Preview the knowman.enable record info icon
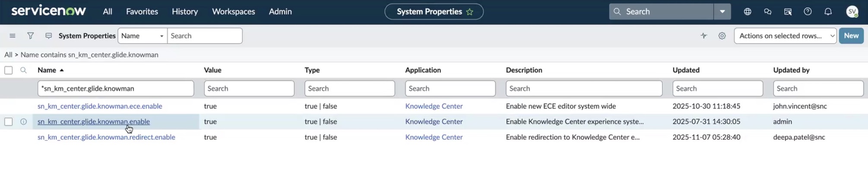 (x=23, y=121)
